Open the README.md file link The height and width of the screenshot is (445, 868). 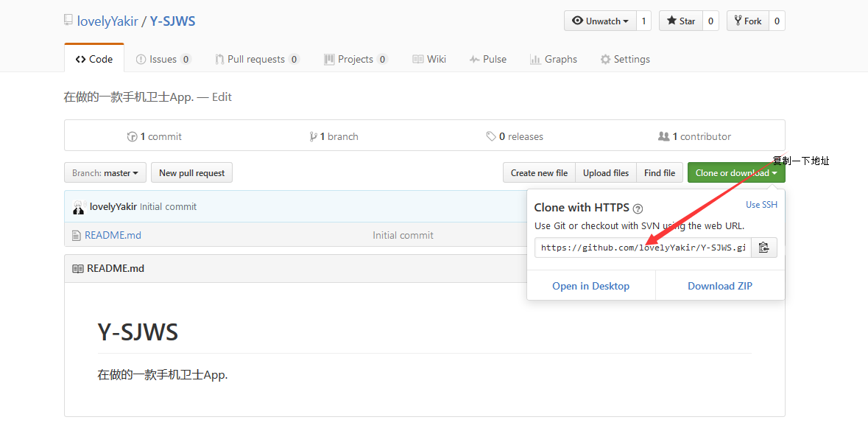113,235
